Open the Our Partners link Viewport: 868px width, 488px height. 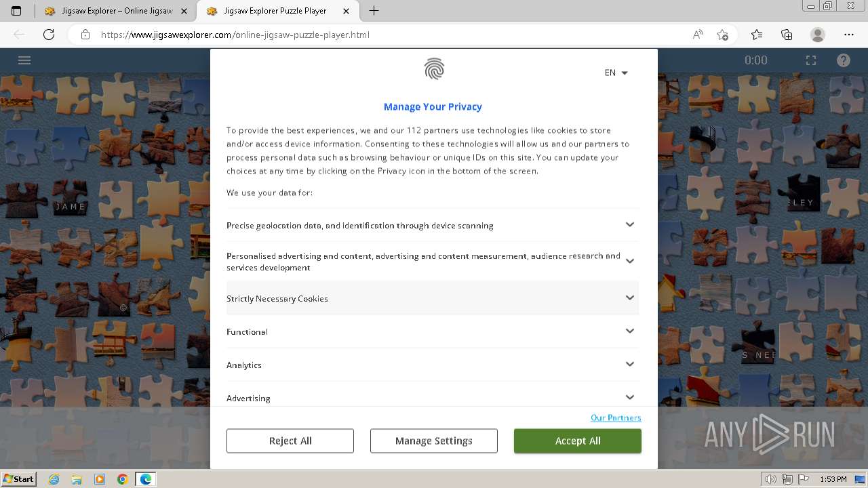616,418
